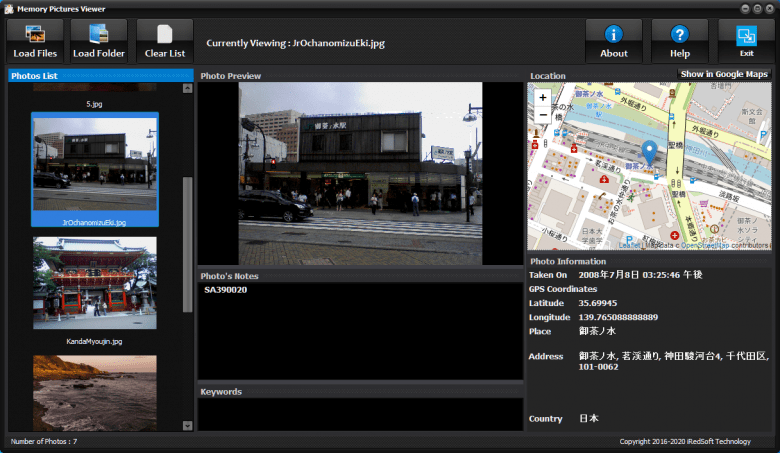The width and height of the screenshot is (780, 453).
Task: Click the latitude value 35.69945
Action: click(x=597, y=303)
